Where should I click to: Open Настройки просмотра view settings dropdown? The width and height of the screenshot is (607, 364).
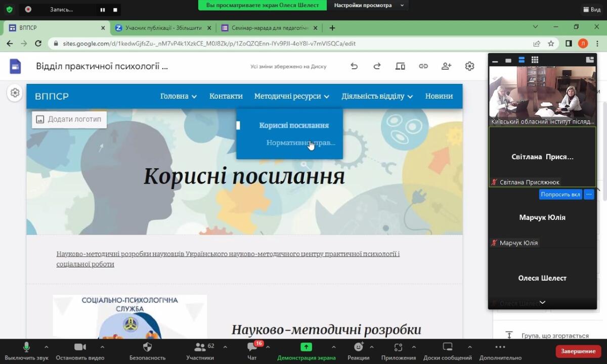tap(369, 5)
